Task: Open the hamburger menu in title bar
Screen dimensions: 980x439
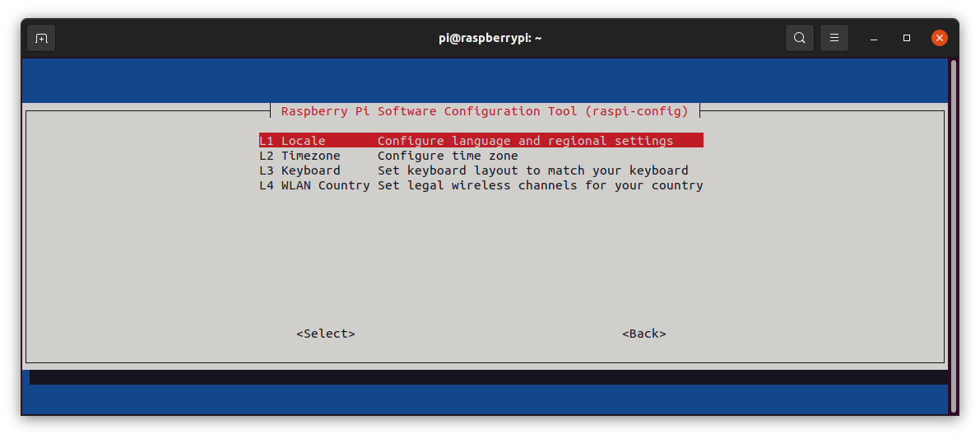Action: (834, 38)
